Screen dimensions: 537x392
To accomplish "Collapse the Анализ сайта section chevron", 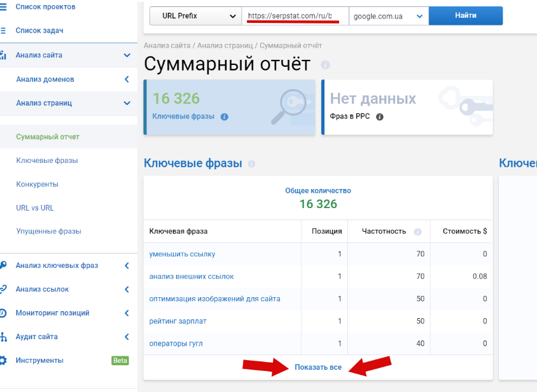I will 127,55.
